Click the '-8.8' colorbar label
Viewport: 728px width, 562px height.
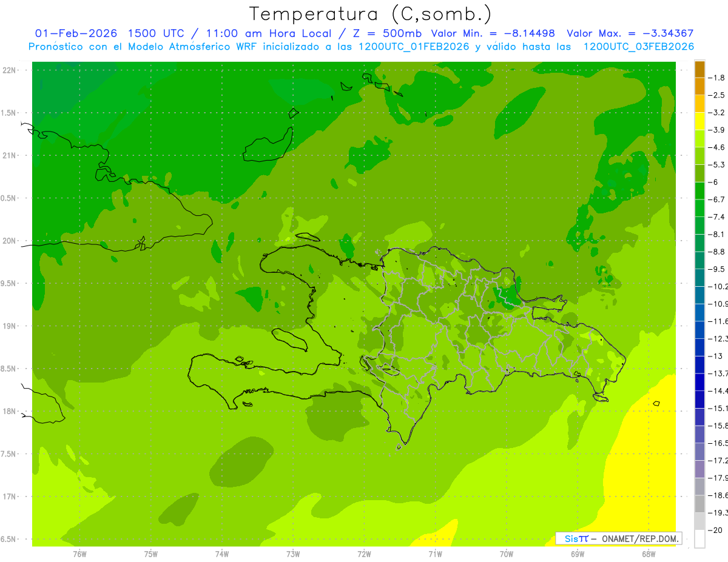pyautogui.click(x=717, y=252)
